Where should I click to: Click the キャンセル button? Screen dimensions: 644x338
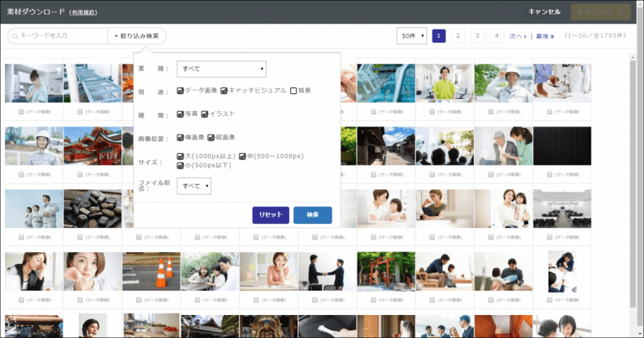tap(544, 12)
